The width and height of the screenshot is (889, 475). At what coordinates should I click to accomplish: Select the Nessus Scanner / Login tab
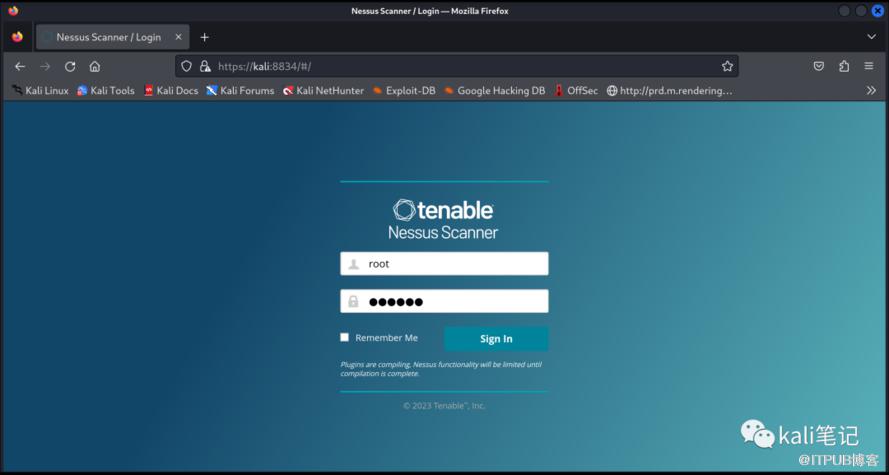[108, 37]
